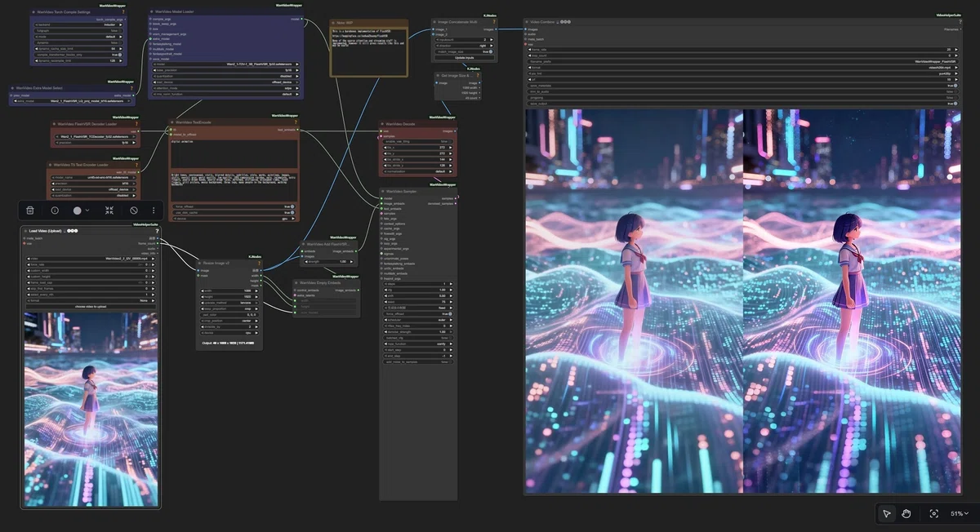Screen dimensions: 980x532
Task: Open help for Image Concatenate Multi node
Action: pos(493,21)
